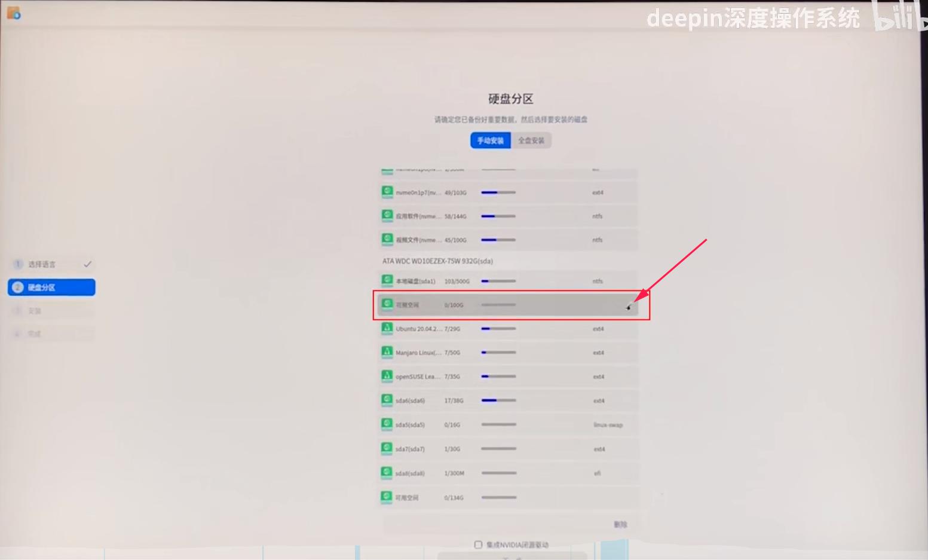
Task: Click the Ubuntu 20.04.2 system partition icon
Action: coord(387,328)
